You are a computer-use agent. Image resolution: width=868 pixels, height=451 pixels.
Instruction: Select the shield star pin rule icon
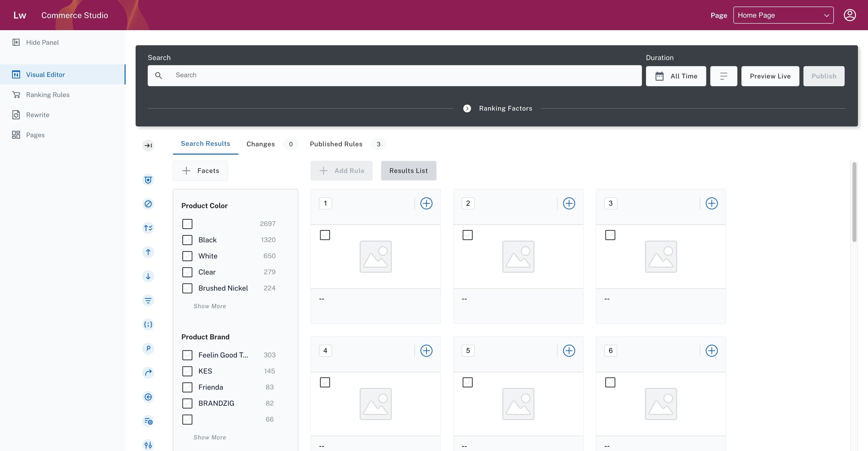click(148, 180)
